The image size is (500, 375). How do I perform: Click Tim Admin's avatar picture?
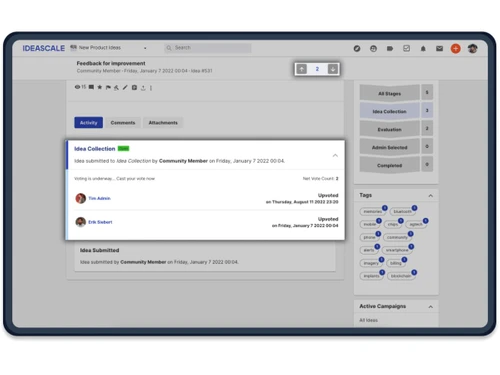[x=81, y=198]
